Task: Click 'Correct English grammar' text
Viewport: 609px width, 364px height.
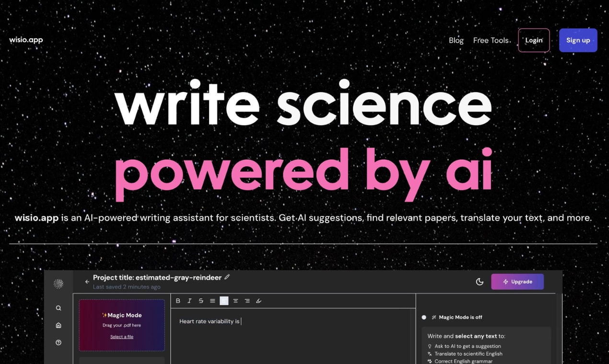Action: (x=463, y=361)
